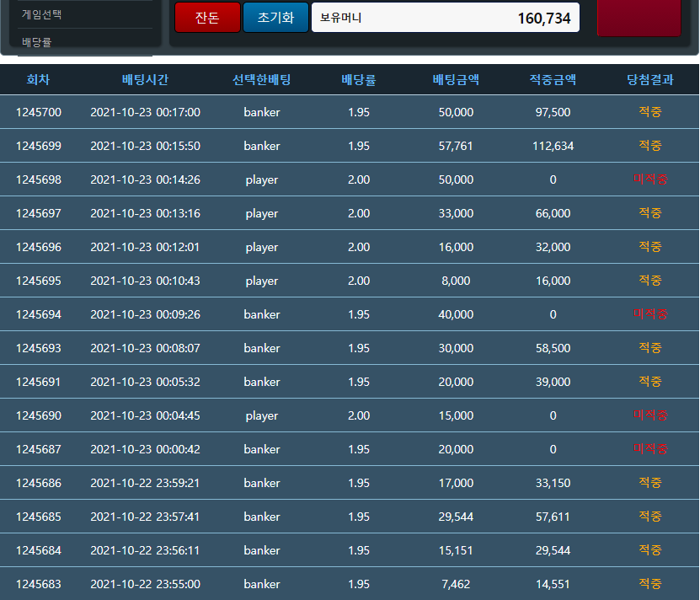Viewport: 700px width, 600px height.
Task: Click the 보유머니 balance field
Action: (x=446, y=18)
